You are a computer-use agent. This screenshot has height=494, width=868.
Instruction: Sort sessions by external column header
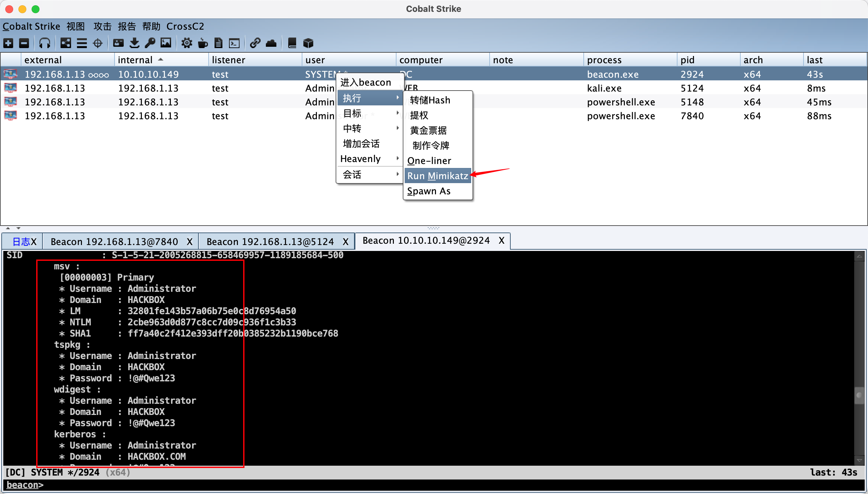tap(67, 60)
